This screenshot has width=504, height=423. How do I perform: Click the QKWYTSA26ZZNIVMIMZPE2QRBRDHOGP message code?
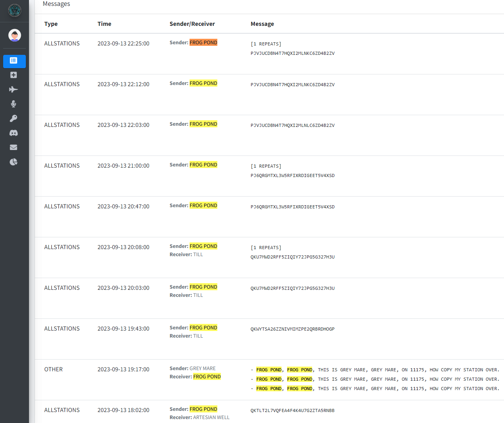pos(293,329)
